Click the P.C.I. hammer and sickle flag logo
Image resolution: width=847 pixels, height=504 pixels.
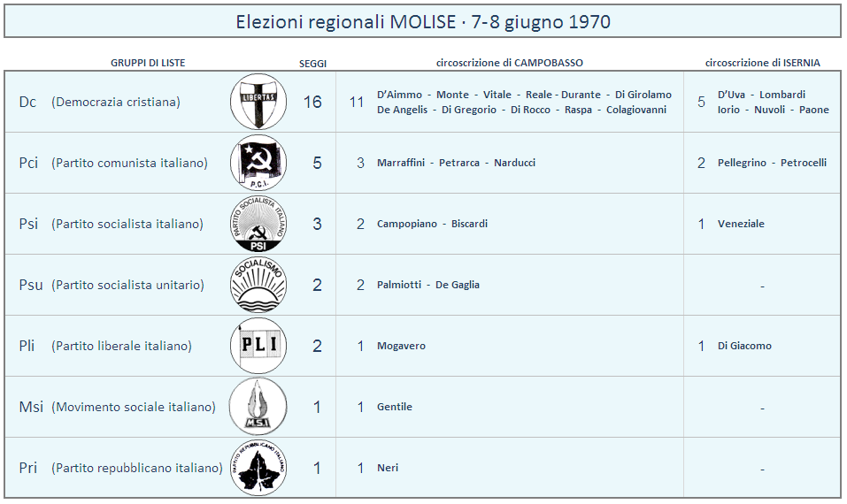pos(258,163)
